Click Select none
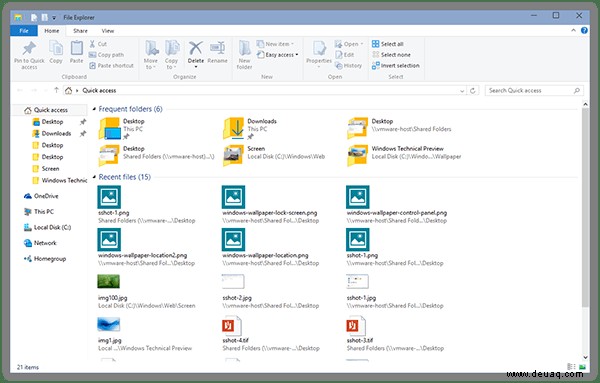Viewport: 600px width, 383px height. click(x=391, y=55)
